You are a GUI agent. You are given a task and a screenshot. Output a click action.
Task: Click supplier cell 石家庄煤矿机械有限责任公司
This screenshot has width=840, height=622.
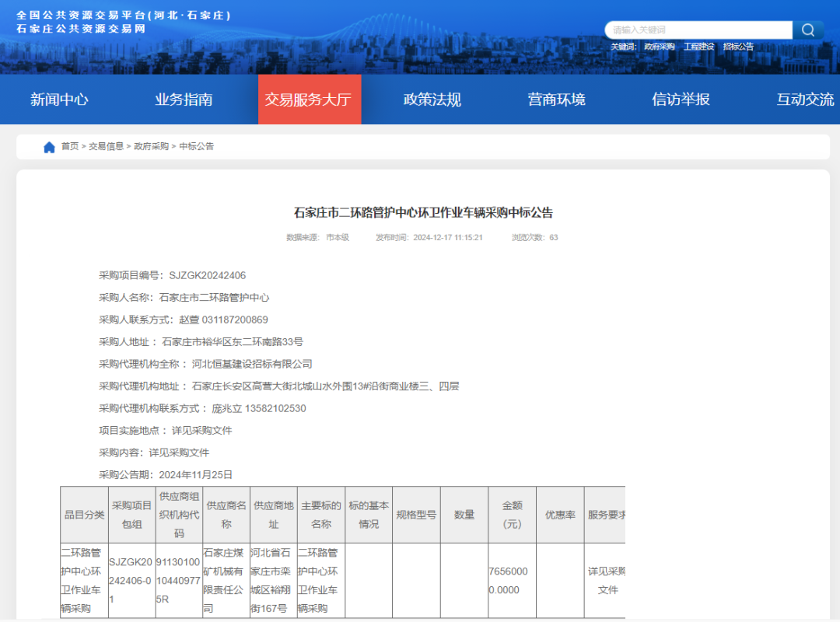[226, 581]
